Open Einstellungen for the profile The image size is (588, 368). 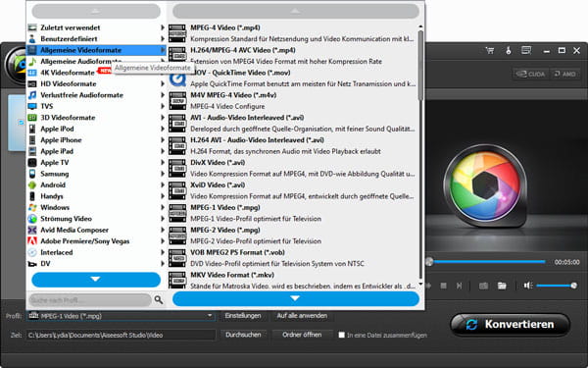click(x=243, y=316)
